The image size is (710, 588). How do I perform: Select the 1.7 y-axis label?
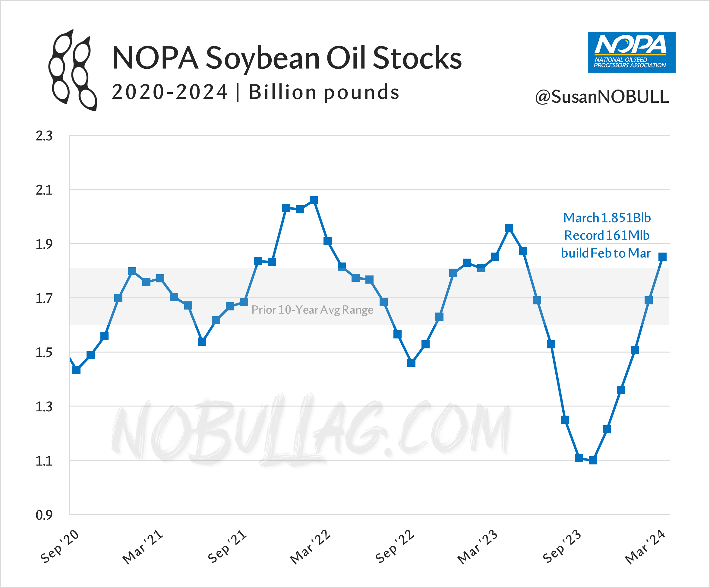pos(44,298)
